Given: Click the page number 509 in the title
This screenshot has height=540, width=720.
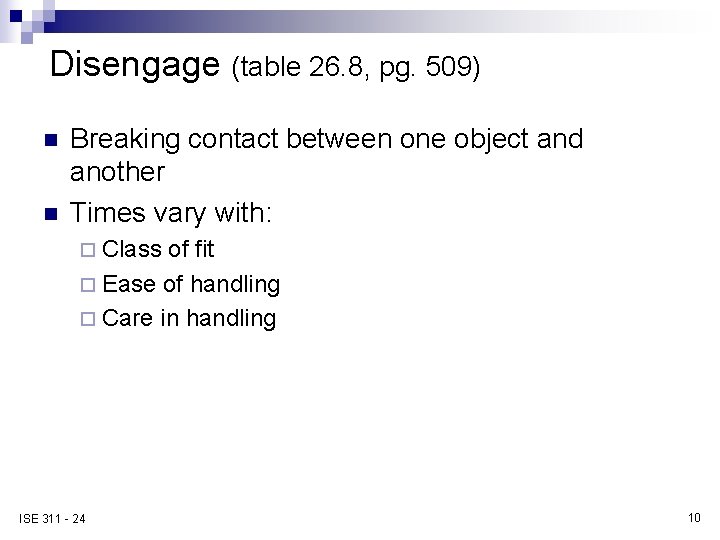Looking at the screenshot, I should 449,67.
